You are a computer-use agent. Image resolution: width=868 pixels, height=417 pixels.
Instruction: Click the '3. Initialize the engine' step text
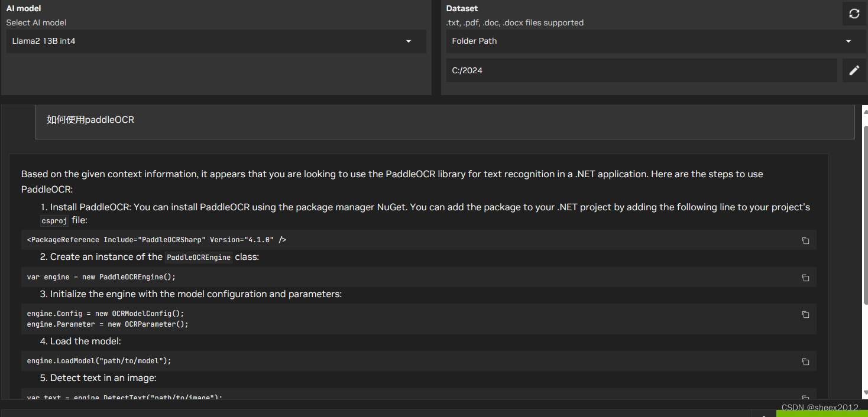pyautogui.click(x=191, y=294)
